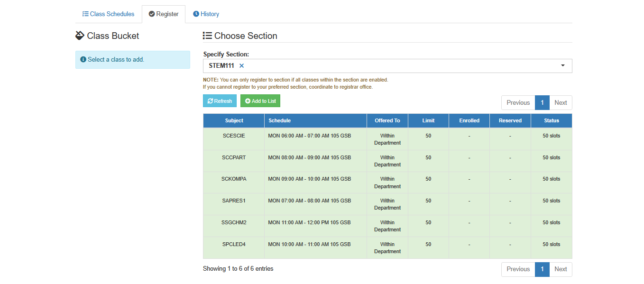Select the SCESCIE subject row
644x284 pixels.
coord(387,139)
